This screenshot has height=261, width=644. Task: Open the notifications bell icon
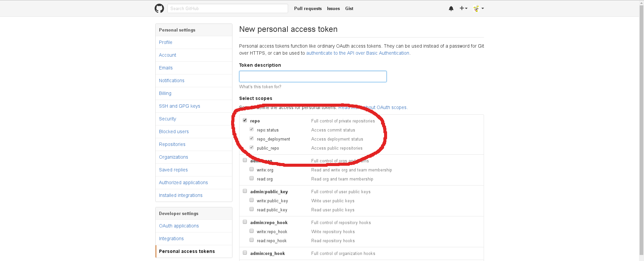[x=451, y=8]
